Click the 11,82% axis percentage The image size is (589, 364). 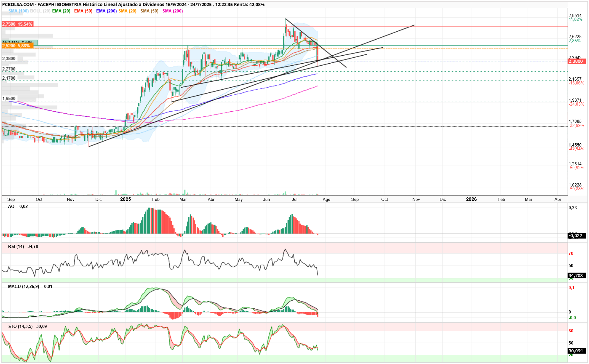coord(576,20)
